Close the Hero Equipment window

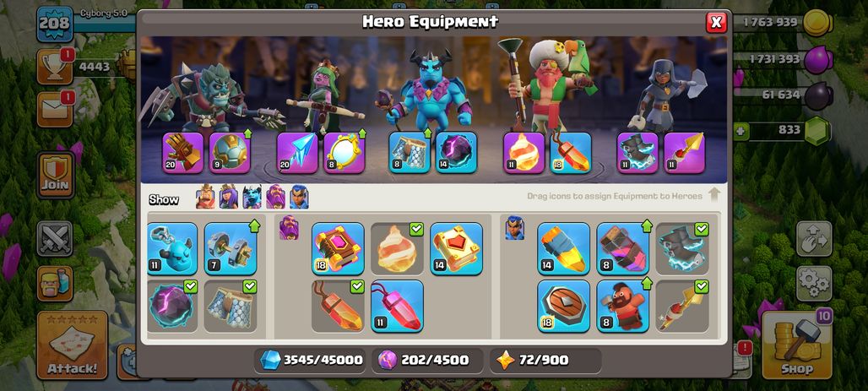pos(716,22)
